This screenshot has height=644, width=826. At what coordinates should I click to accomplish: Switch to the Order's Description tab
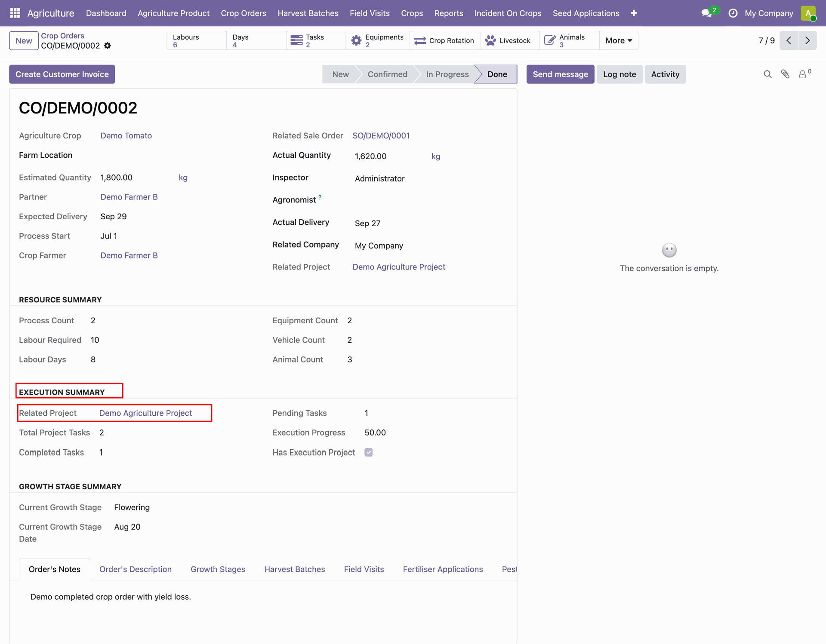click(x=136, y=569)
